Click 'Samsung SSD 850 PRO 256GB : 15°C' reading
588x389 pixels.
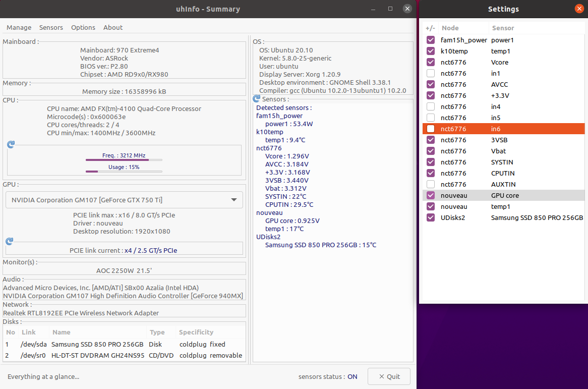point(321,245)
